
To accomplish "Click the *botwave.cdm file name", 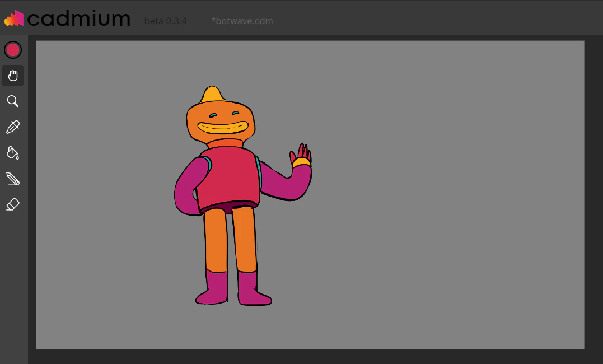I will (x=242, y=21).
